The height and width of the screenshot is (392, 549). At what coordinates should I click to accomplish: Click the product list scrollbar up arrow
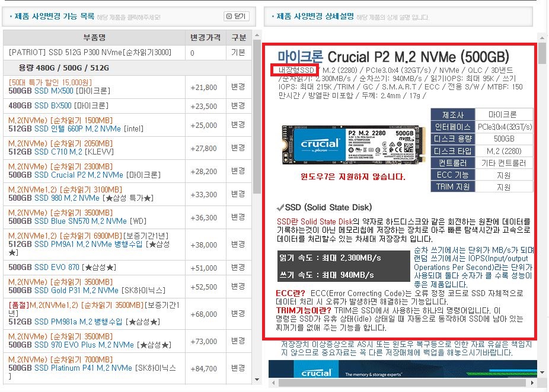click(x=257, y=36)
